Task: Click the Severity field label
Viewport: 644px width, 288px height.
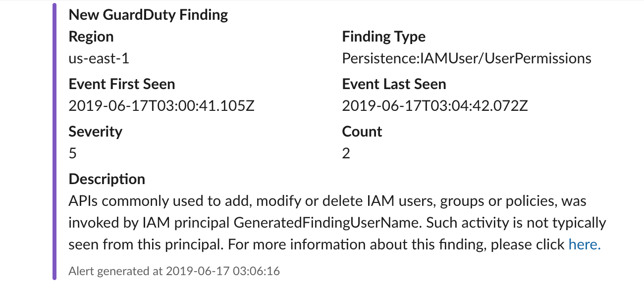Action: coord(95,132)
